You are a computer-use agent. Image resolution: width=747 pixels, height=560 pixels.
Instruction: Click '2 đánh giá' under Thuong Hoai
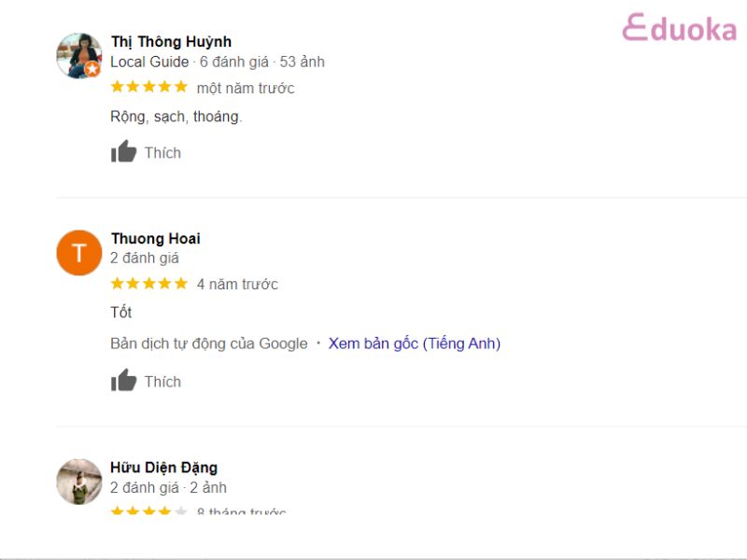[x=145, y=259]
